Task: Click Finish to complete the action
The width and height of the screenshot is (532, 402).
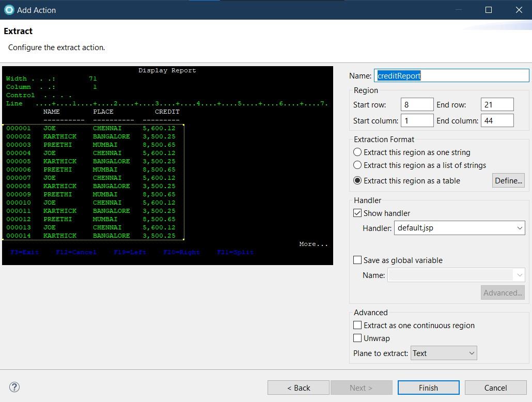Action: [429, 388]
